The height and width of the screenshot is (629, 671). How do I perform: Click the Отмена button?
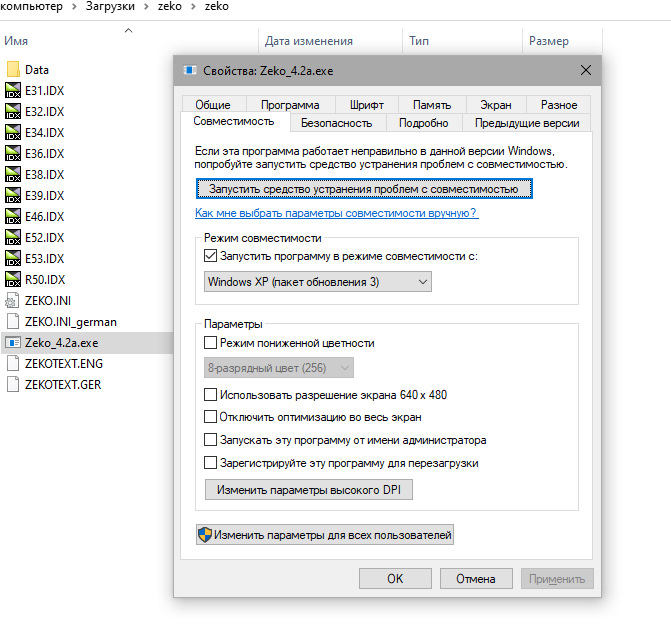[x=476, y=579]
